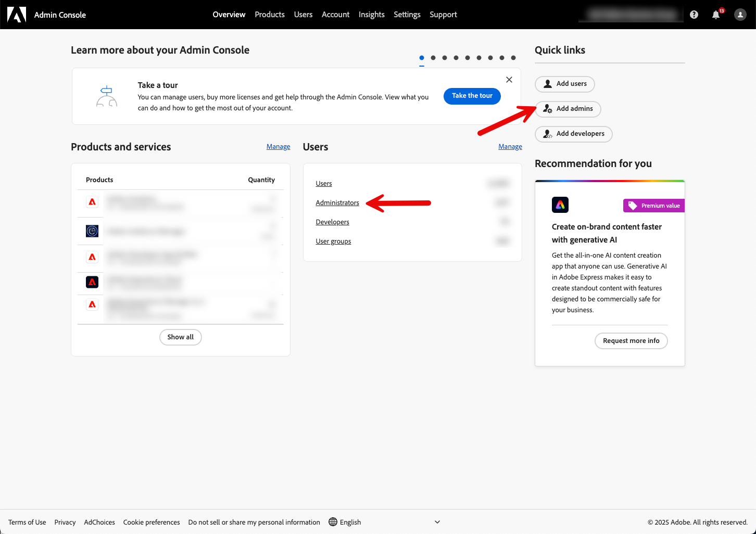Go to the Insights tab

pyautogui.click(x=371, y=15)
